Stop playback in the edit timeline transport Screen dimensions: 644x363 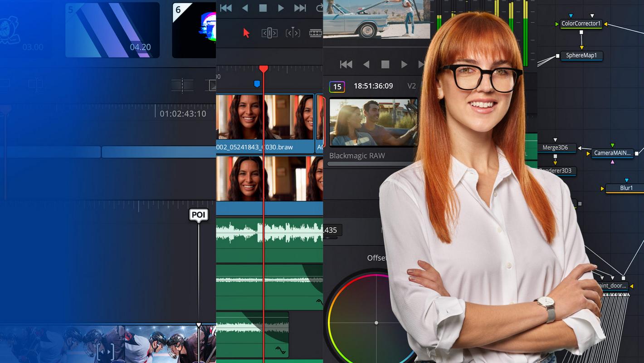(263, 8)
